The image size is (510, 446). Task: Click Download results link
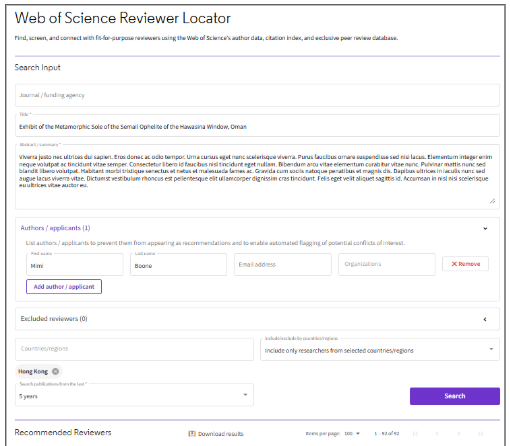tap(221, 434)
